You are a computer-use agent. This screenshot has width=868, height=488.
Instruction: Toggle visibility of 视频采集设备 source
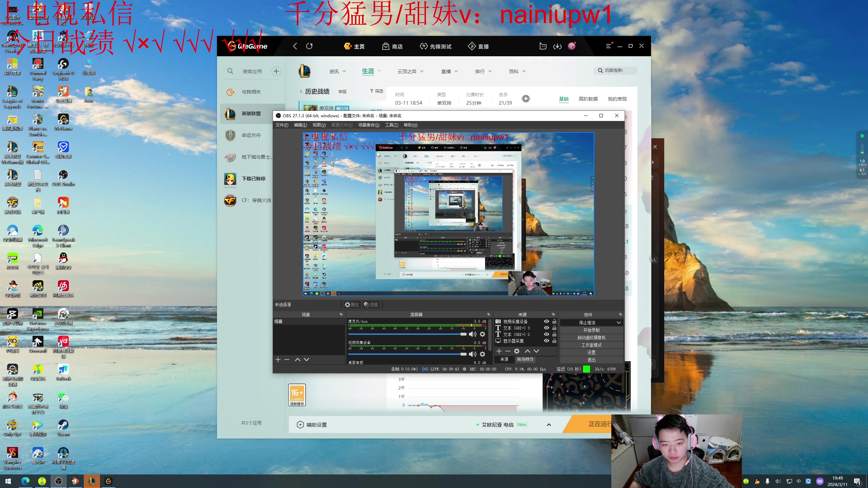pos(547,321)
